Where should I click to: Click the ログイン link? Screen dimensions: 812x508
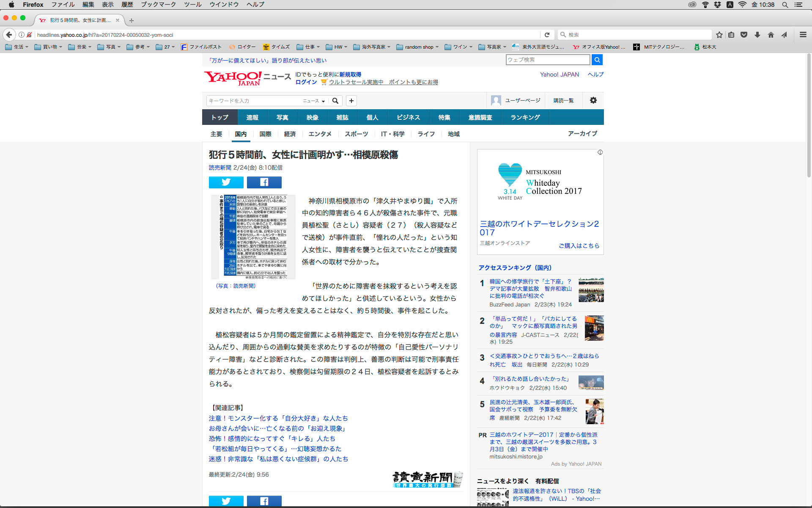[x=306, y=82]
